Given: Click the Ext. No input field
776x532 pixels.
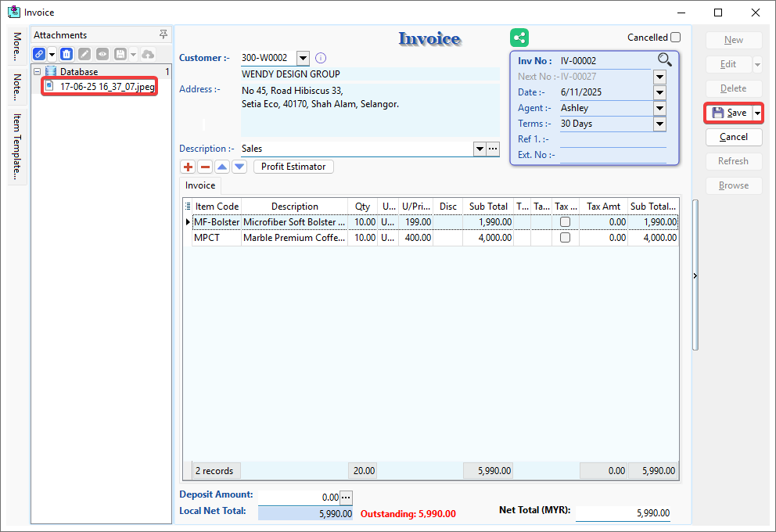Looking at the screenshot, I should [x=613, y=155].
